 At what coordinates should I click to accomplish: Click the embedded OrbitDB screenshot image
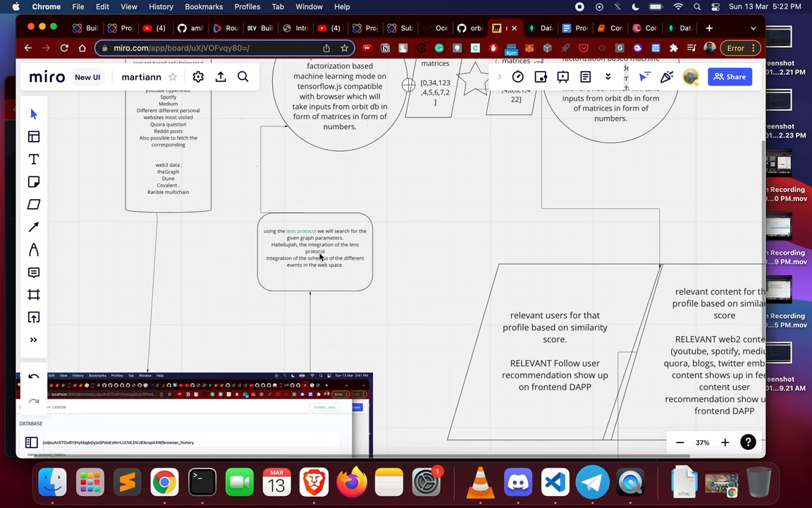[195, 415]
